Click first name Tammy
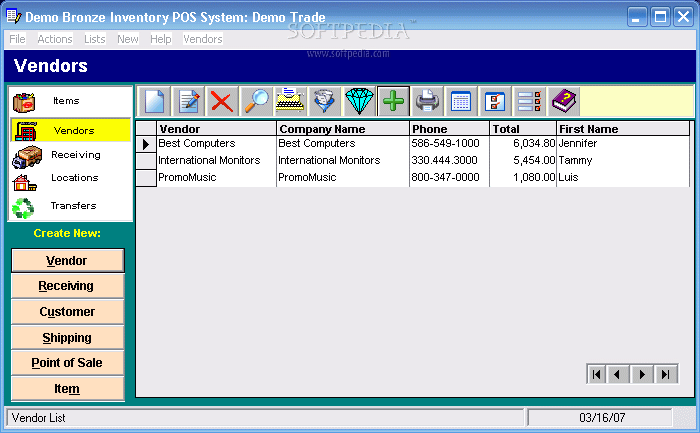The image size is (700, 433). click(575, 160)
